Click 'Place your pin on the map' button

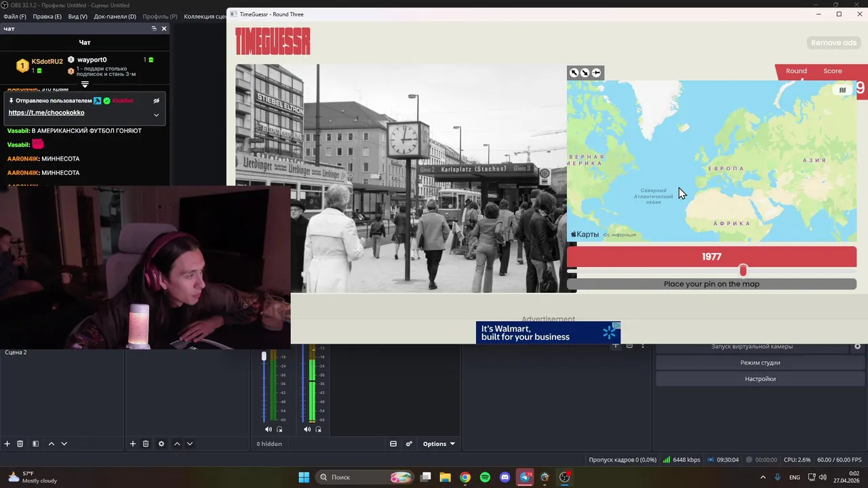click(711, 284)
